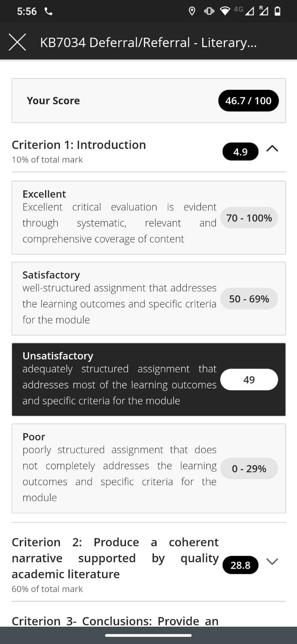Tap the home gesture bar at bottom

148,636
